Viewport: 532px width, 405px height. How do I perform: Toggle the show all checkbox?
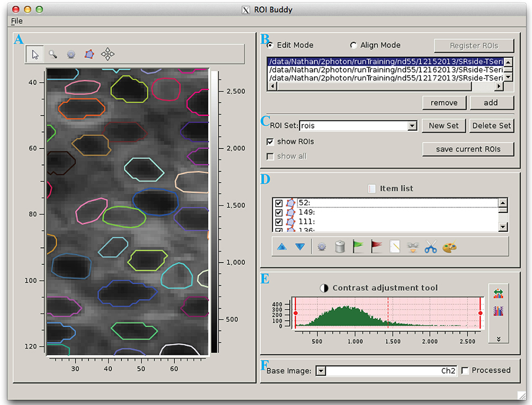pyautogui.click(x=270, y=156)
